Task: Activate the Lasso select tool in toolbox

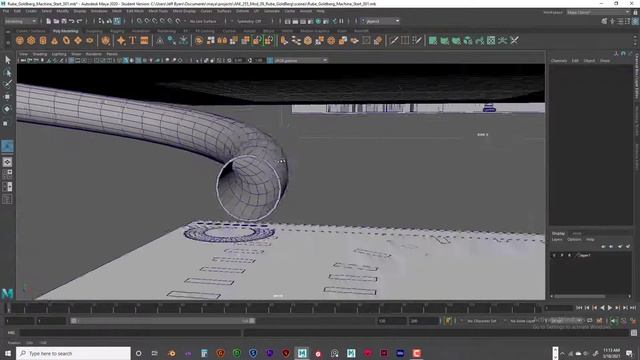Action: pyautogui.click(x=7, y=73)
